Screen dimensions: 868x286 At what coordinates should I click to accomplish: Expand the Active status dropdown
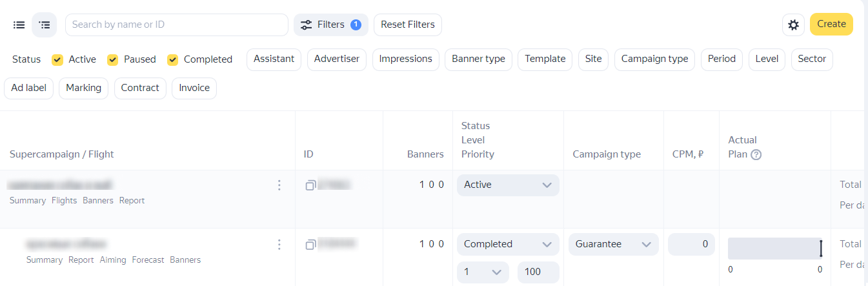pos(508,185)
